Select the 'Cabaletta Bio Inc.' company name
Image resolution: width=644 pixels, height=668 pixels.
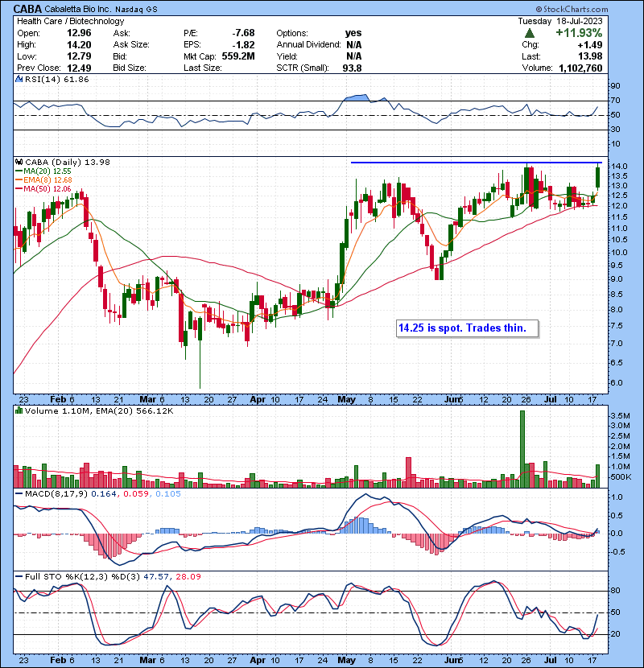tap(80, 10)
